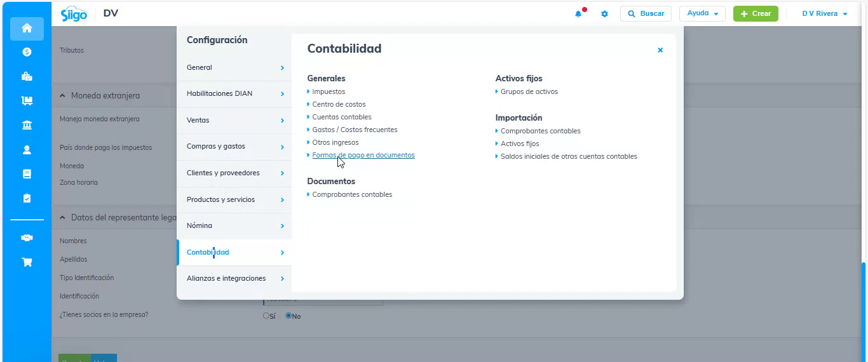Screen dimensions: 868x362
Task: Select Nómina in Configuración menu
Action: pos(234,226)
